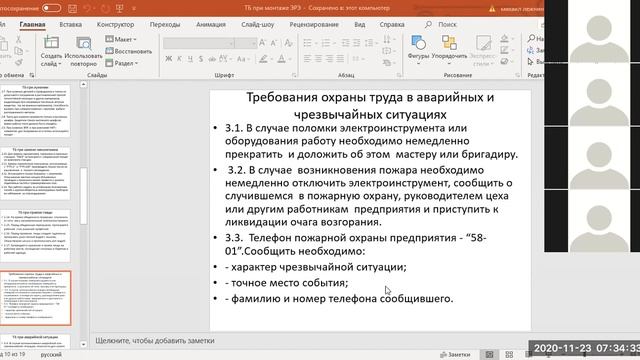This screenshot has width=640, height=360.
Task: Switch to the Вид tab
Action: pyautogui.click(x=360, y=24)
